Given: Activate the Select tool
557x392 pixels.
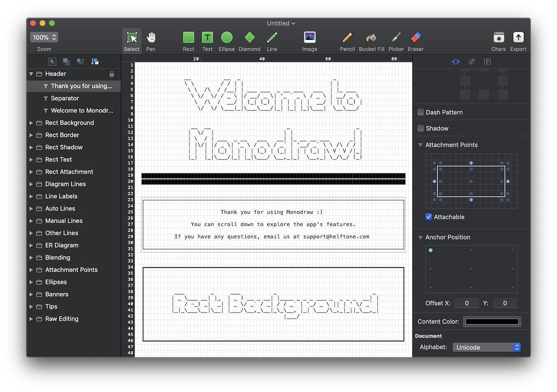Looking at the screenshot, I should point(132,41).
